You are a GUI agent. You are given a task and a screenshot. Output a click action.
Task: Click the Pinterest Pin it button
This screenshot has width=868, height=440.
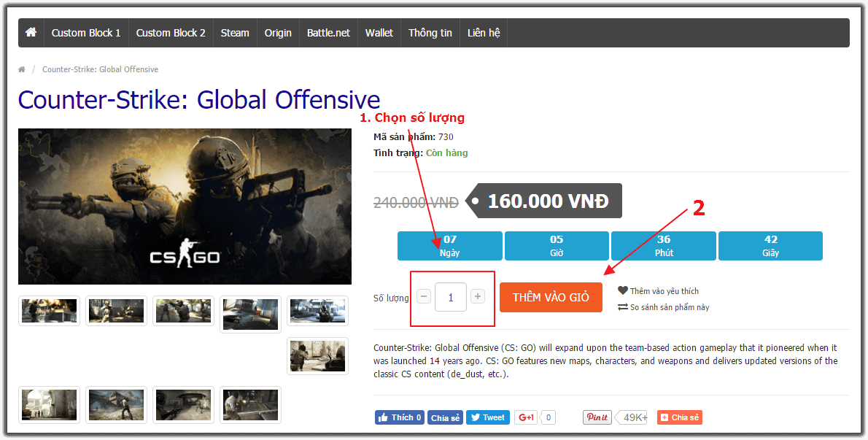pyautogui.click(x=597, y=417)
